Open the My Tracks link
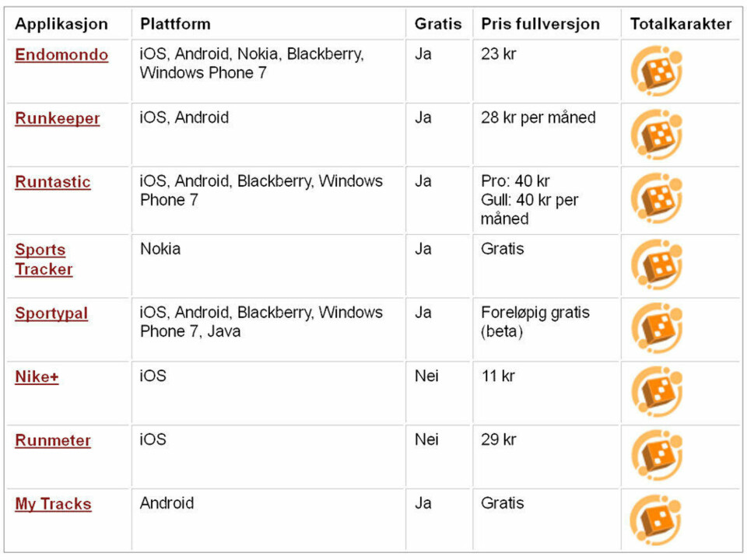Viewport: 747px width, 560px height. click(x=53, y=504)
